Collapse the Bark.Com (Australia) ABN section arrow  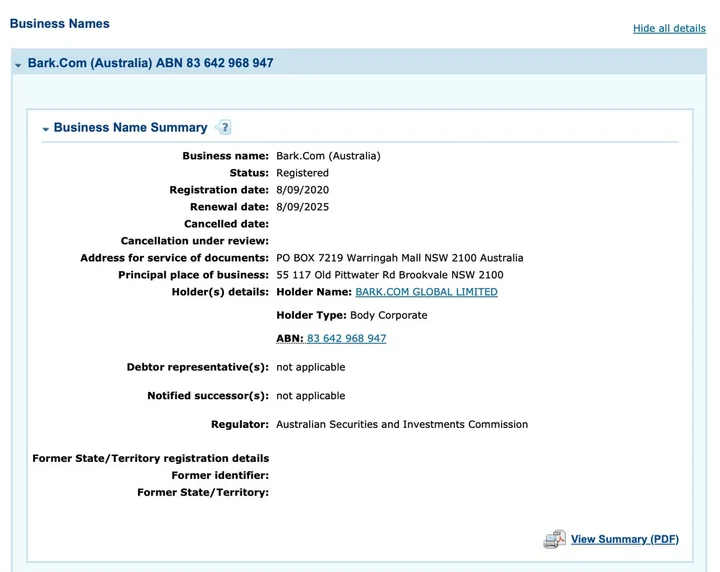tap(18, 65)
